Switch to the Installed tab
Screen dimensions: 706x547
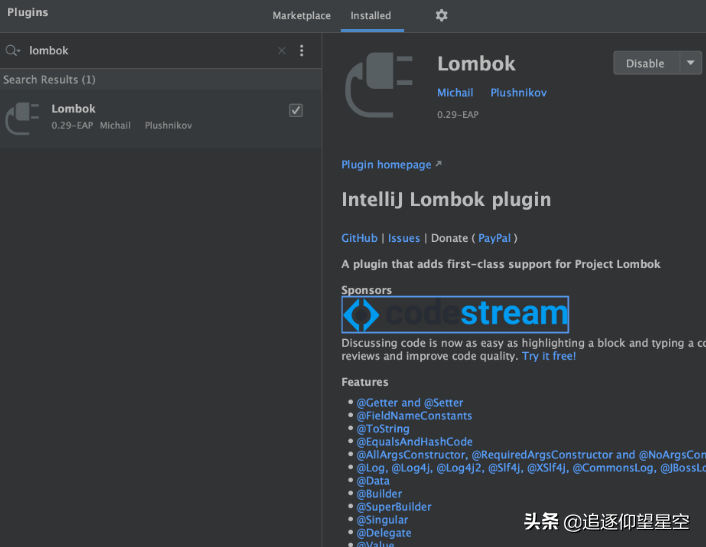coord(371,15)
